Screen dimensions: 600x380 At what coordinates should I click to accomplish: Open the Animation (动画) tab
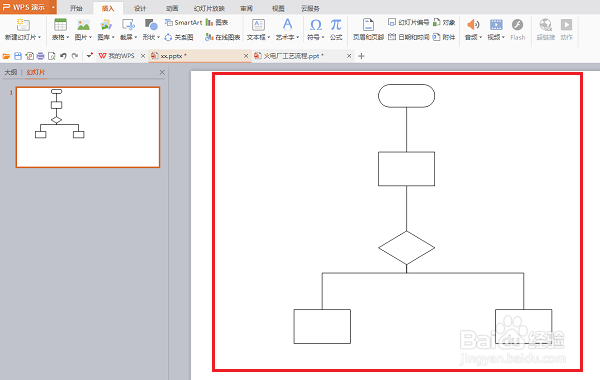tap(172, 8)
